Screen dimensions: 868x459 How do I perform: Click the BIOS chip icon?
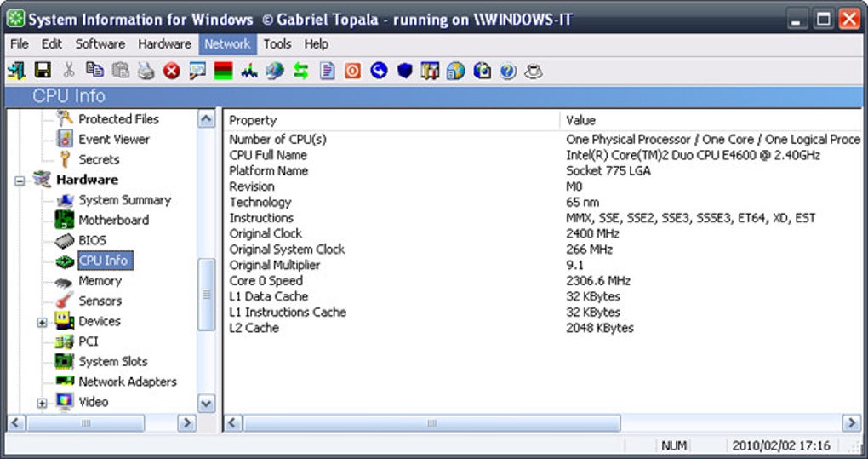(x=64, y=240)
